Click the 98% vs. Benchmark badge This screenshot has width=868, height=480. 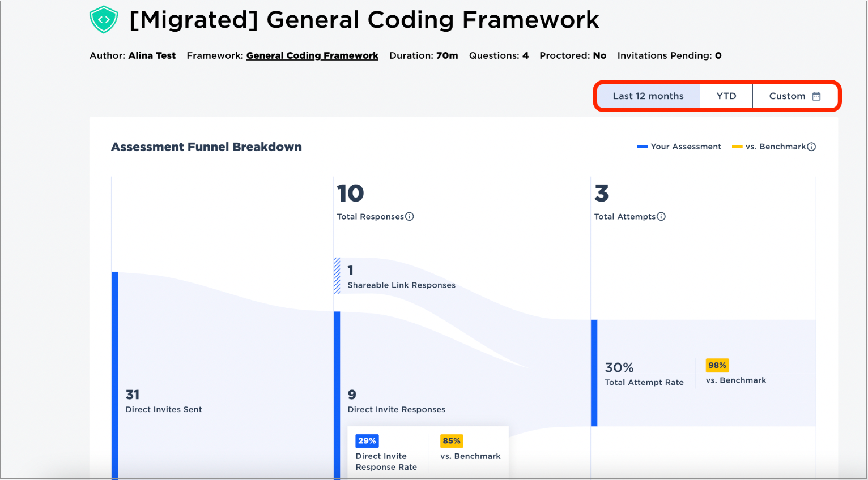(x=717, y=365)
